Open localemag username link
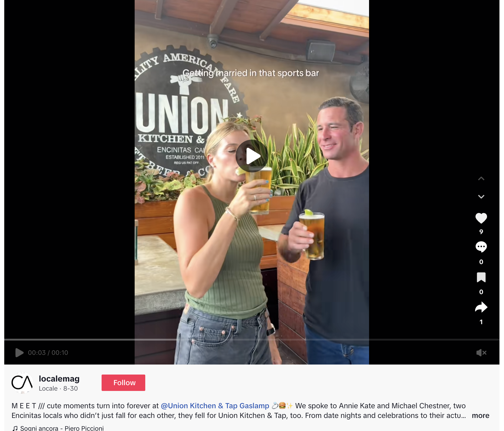 point(59,378)
